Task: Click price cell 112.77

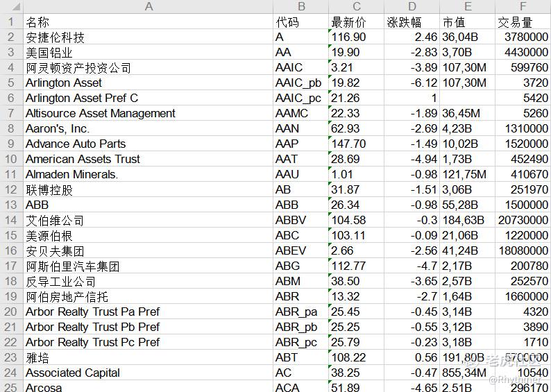Action: [356, 266]
